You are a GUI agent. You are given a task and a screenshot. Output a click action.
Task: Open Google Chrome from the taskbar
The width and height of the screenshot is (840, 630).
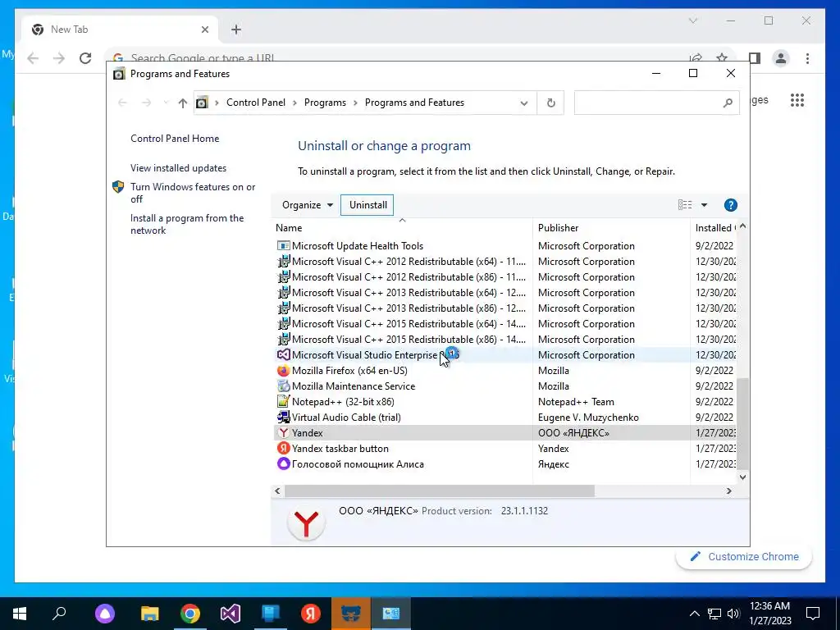(x=190, y=614)
